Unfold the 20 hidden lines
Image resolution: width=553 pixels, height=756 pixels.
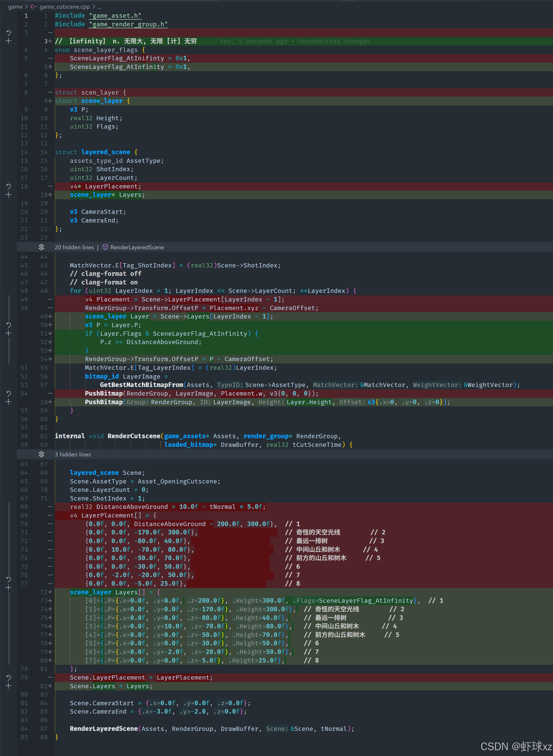(x=41, y=247)
